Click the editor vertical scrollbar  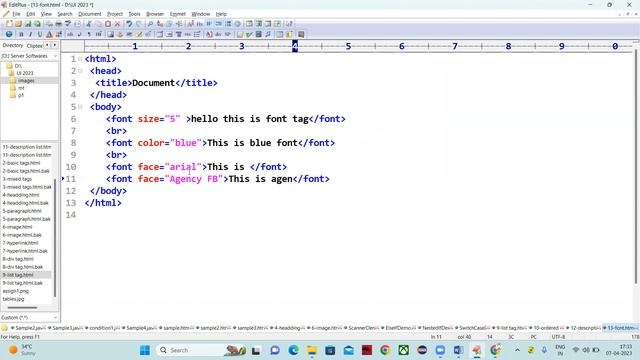(636, 167)
